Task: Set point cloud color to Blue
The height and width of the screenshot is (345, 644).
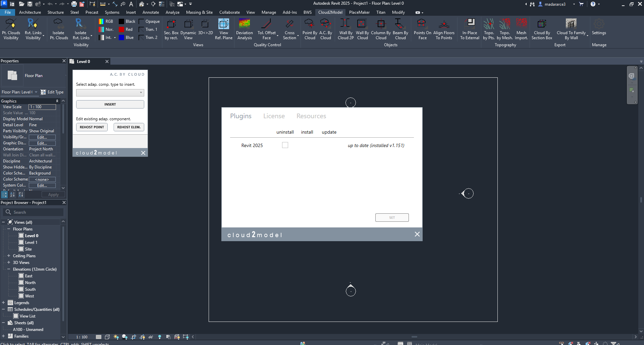Action: 126,38
